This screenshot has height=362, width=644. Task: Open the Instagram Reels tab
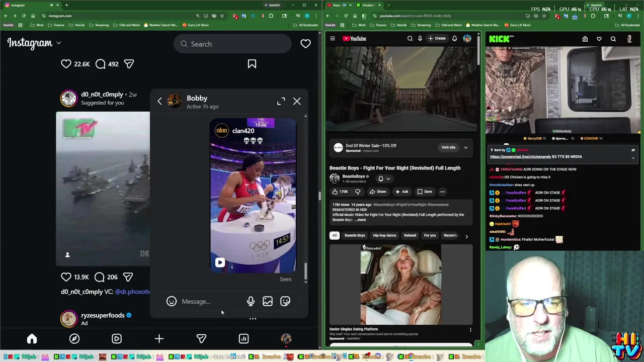(x=117, y=339)
